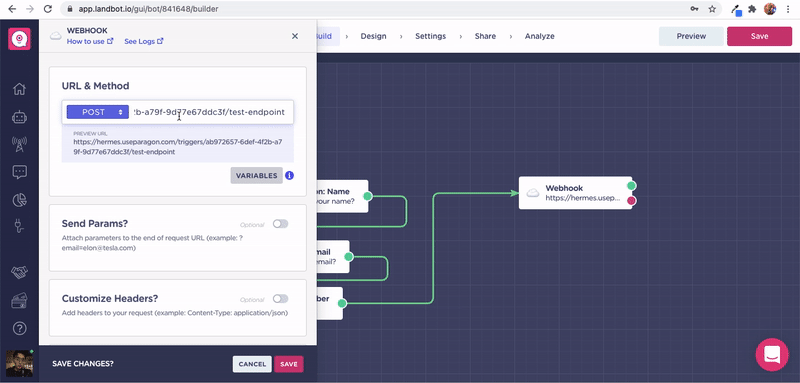Screen dimensions: 800x383
Task: Click the Webhook cloud icon in header
Action: (x=56, y=36)
